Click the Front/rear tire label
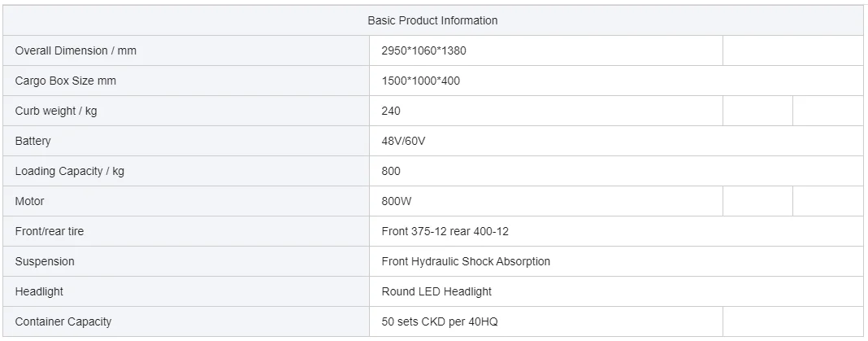 coord(49,231)
